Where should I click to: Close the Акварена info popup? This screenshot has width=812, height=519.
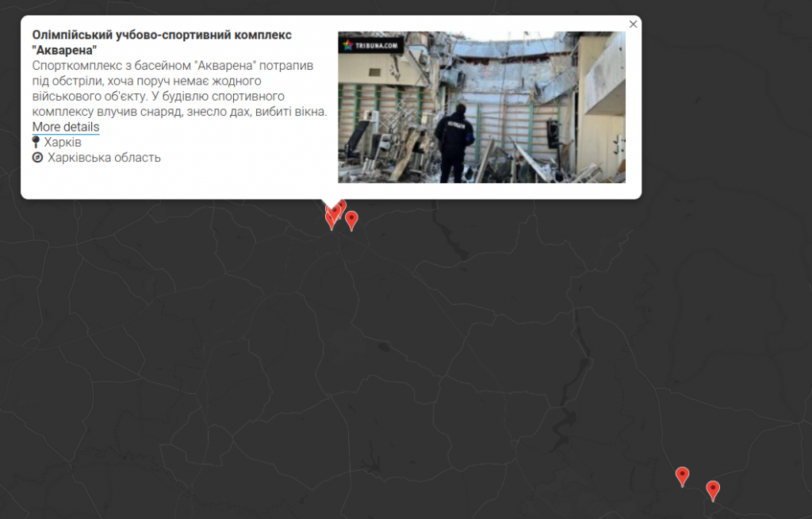coord(633,25)
